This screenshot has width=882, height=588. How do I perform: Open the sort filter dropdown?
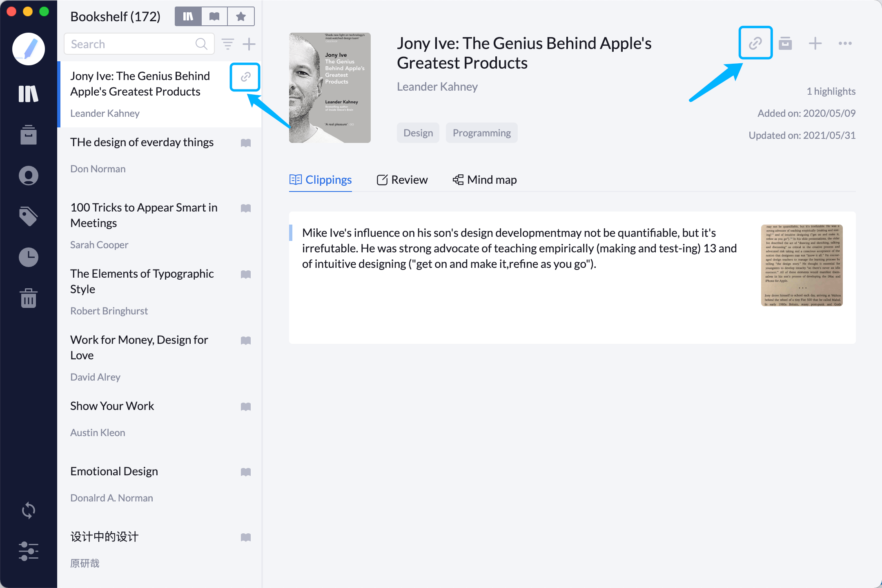tap(228, 44)
